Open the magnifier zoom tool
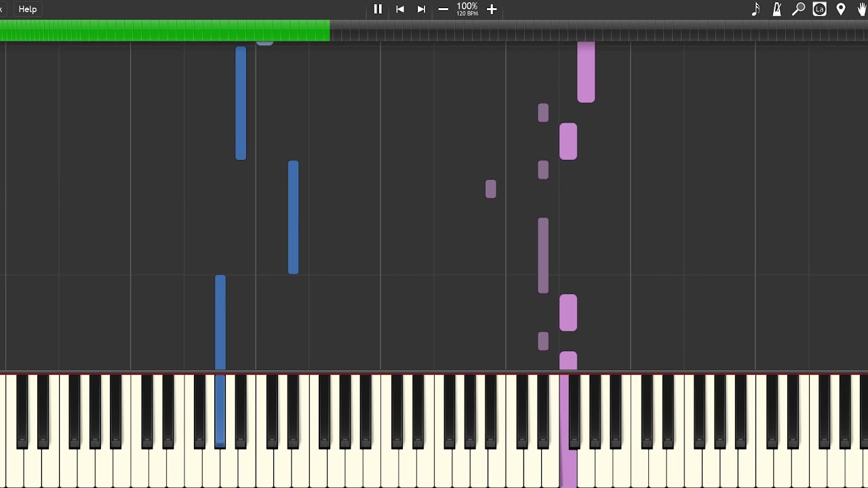Screen dimensions: 868x488 point(799,9)
